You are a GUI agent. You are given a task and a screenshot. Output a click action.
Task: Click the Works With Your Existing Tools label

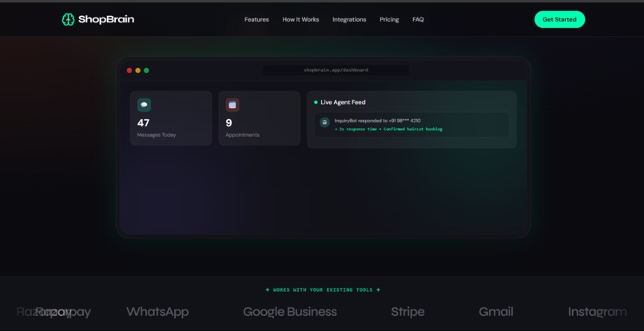[x=323, y=290]
